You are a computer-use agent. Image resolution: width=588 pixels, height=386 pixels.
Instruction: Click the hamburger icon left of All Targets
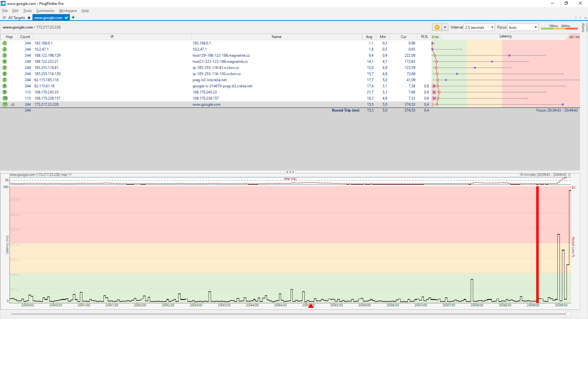tap(4, 18)
